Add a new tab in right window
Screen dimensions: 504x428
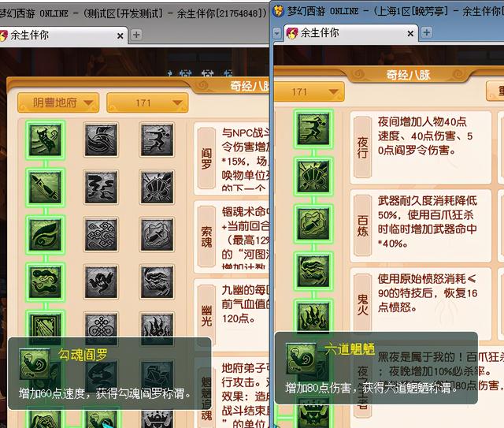[427, 32]
